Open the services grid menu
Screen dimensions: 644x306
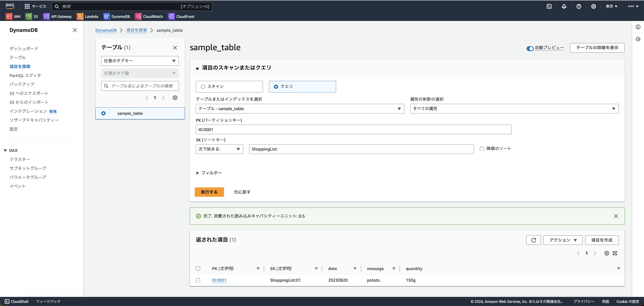pyautogui.click(x=35, y=6)
